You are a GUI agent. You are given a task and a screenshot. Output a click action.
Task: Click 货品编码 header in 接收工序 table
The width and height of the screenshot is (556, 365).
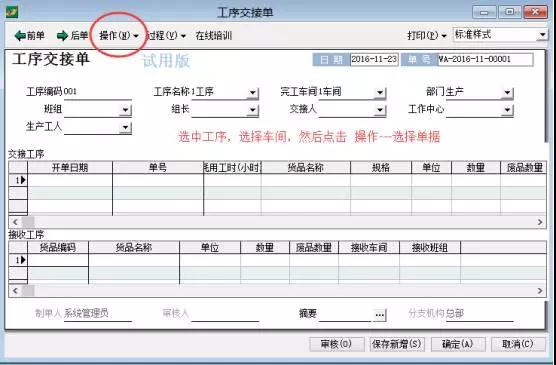pos(58,247)
